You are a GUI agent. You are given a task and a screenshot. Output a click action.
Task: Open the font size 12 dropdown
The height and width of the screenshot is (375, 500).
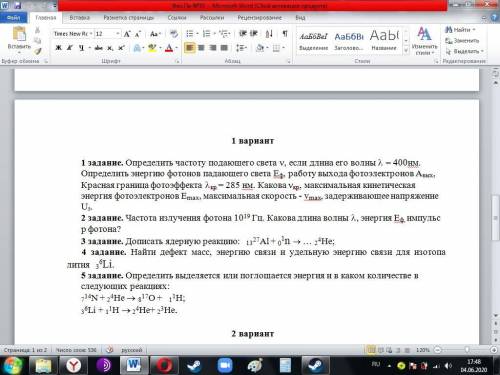click(x=118, y=34)
